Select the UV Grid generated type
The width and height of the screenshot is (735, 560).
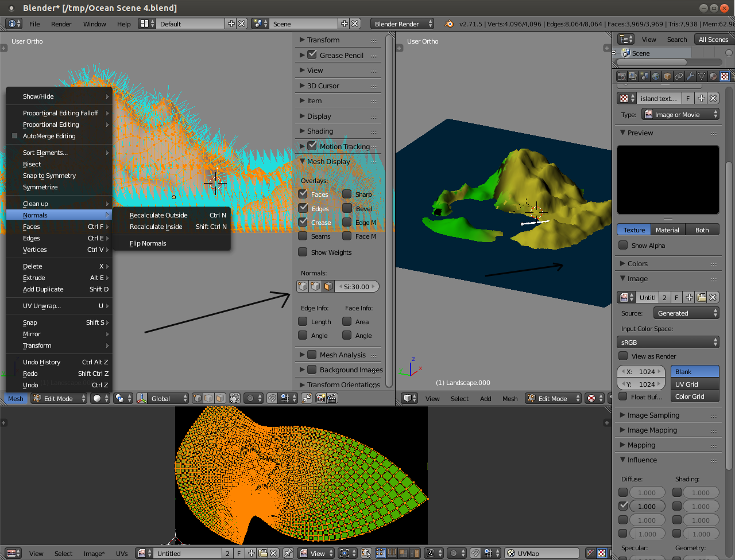(695, 384)
